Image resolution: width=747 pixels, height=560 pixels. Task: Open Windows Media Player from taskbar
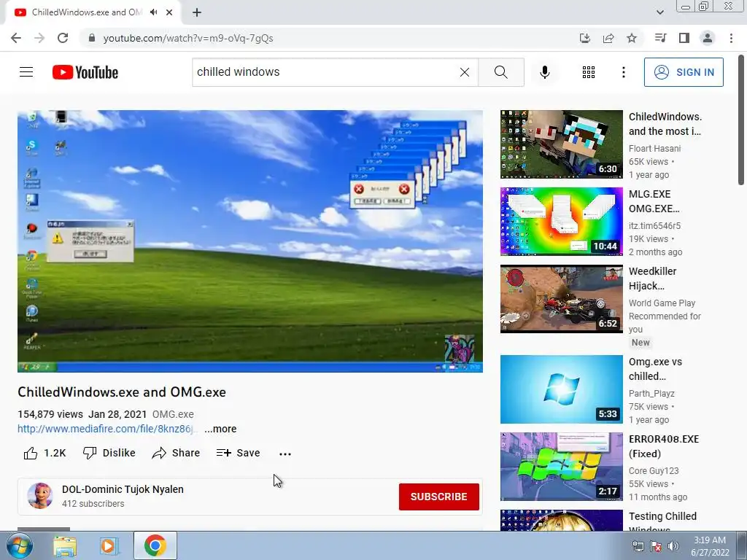point(109,546)
